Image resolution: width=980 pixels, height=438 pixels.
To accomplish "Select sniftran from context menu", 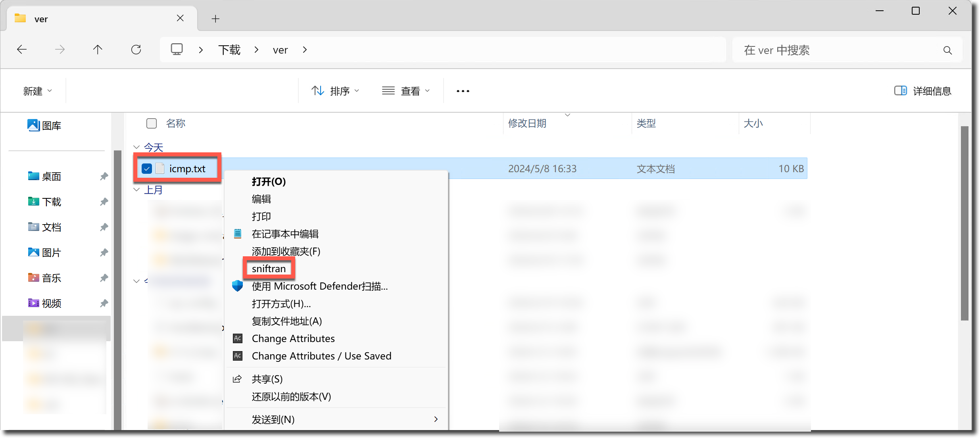I will pos(269,269).
